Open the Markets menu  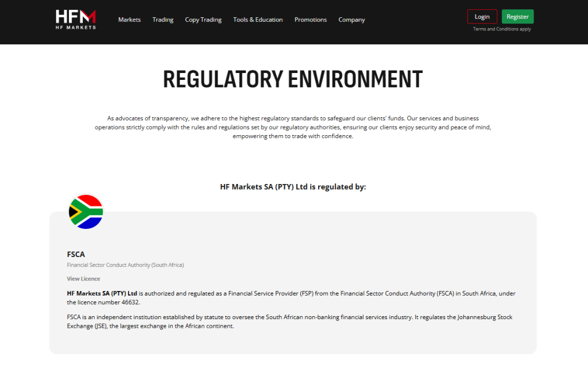[129, 20]
